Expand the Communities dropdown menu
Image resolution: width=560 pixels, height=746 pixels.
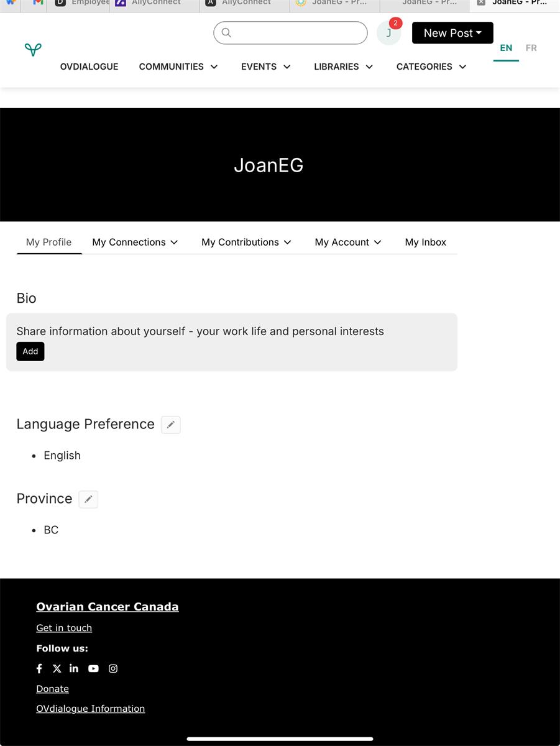pos(178,67)
